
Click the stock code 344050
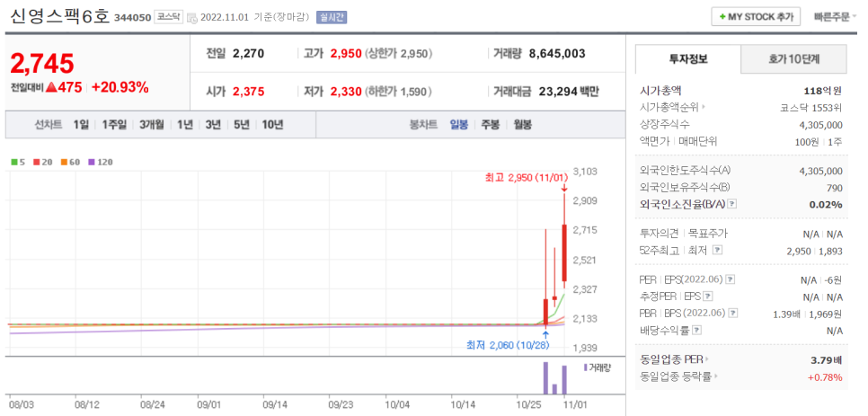tap(132, 18)
